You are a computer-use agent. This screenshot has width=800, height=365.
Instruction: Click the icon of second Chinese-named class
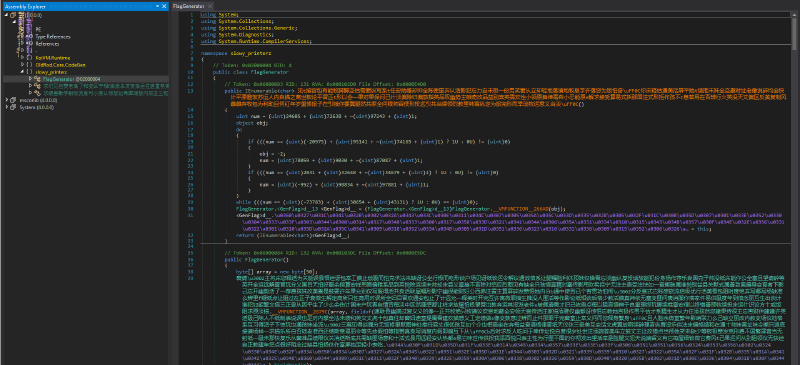click(x=37, y=93)
